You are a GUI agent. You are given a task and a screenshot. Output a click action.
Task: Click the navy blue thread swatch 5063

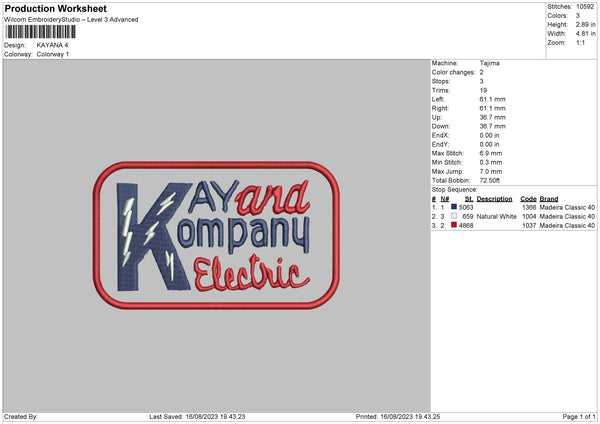point(454,207)
